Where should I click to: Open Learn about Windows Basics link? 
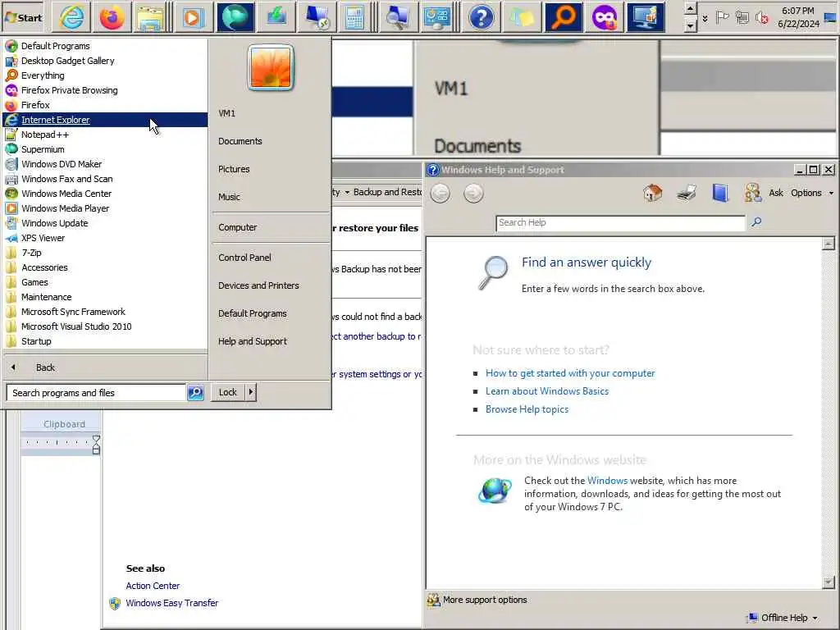(x=547, y=391)
